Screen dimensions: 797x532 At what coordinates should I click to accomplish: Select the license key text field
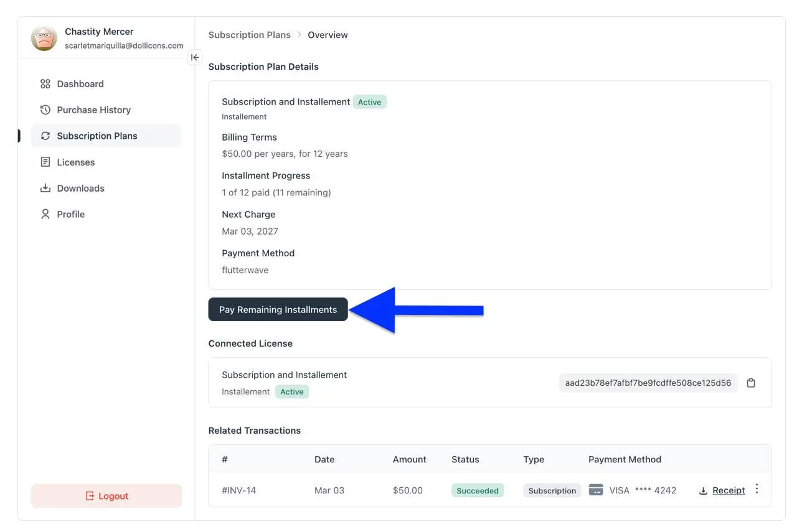pos(648,383)
